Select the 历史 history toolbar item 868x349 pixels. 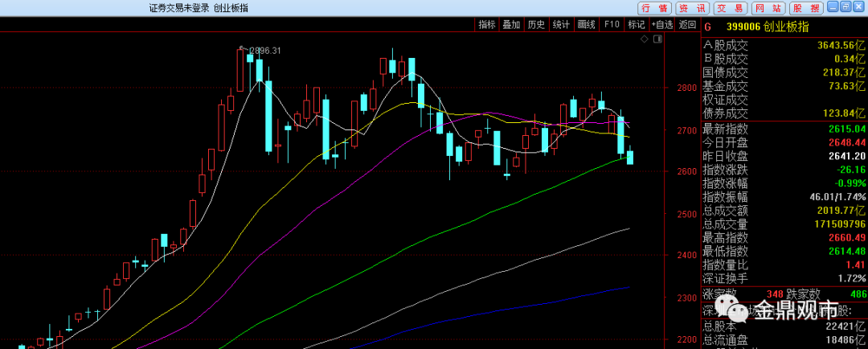[536, 24]
